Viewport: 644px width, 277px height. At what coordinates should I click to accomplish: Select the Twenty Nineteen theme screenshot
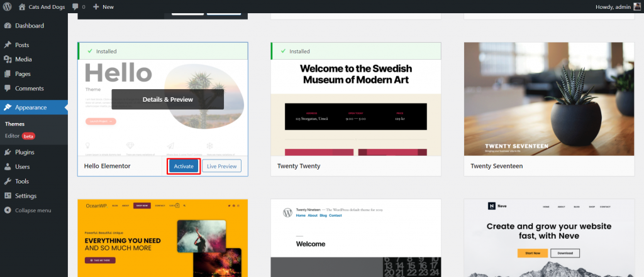tap(356, 238)
